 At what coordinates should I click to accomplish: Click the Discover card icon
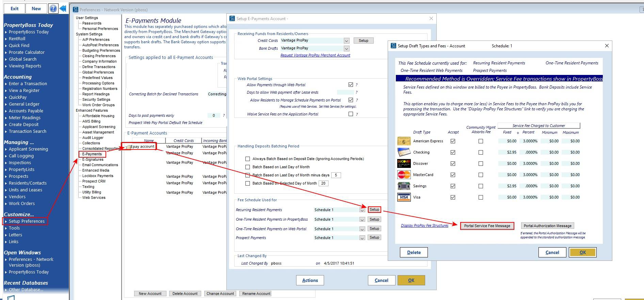[x=404, y=163]
